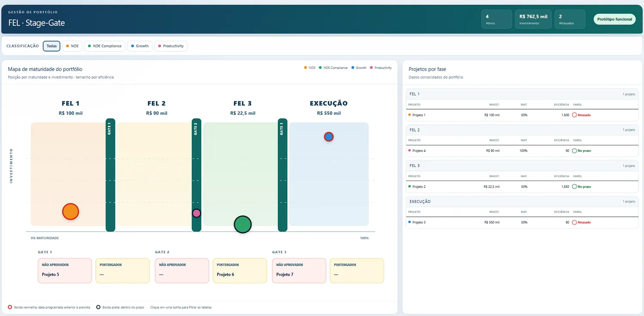Click the Execução table section header

point(522,201)
